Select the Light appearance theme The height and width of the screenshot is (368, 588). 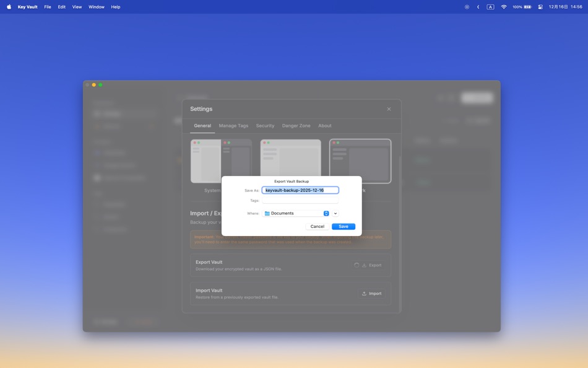(x=290, y=161)
